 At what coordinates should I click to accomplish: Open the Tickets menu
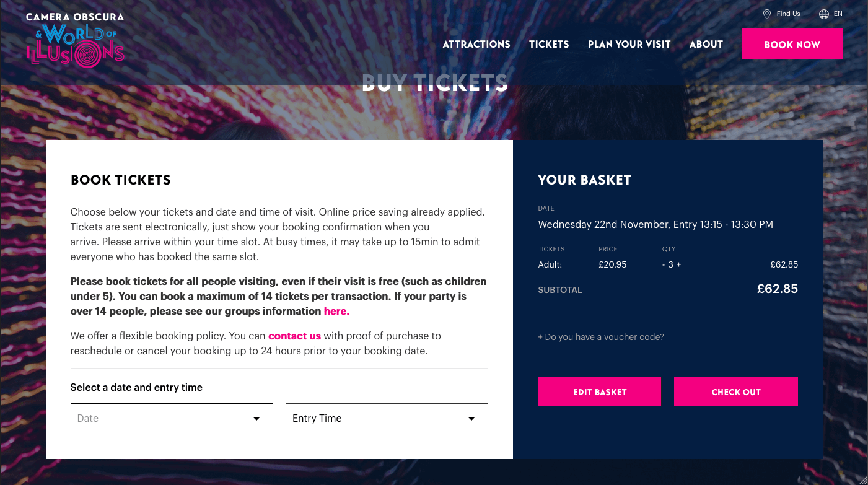[x=549, y=45]
